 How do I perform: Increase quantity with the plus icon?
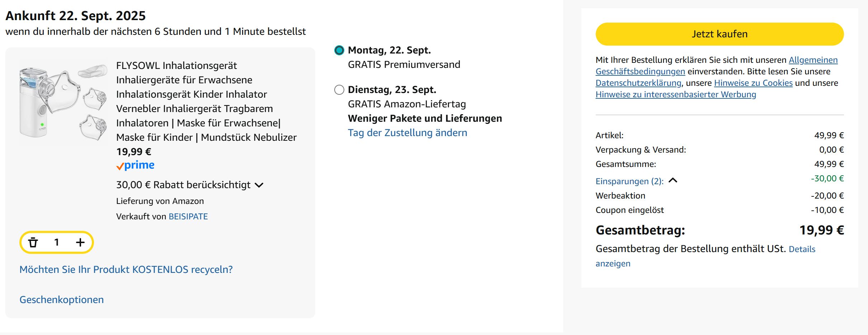[80, 243]
